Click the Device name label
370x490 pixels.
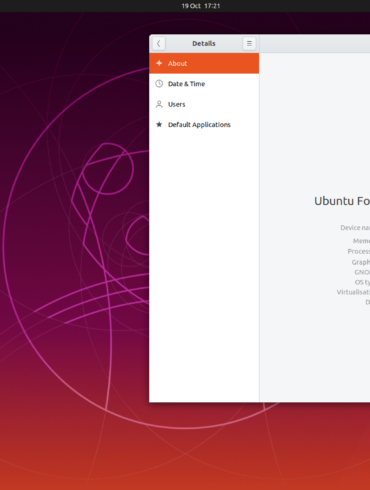point(355,228)
